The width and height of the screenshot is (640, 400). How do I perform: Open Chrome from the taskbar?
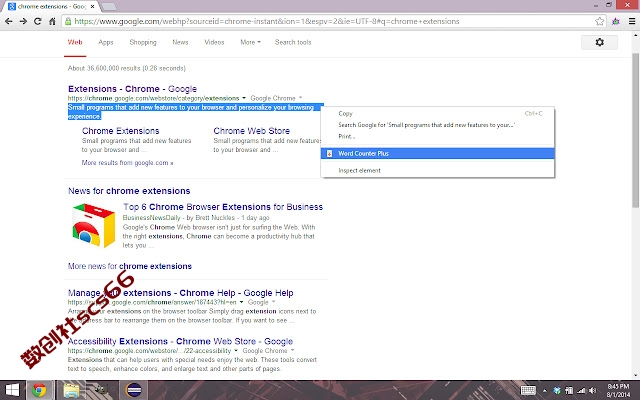[39, 390]
